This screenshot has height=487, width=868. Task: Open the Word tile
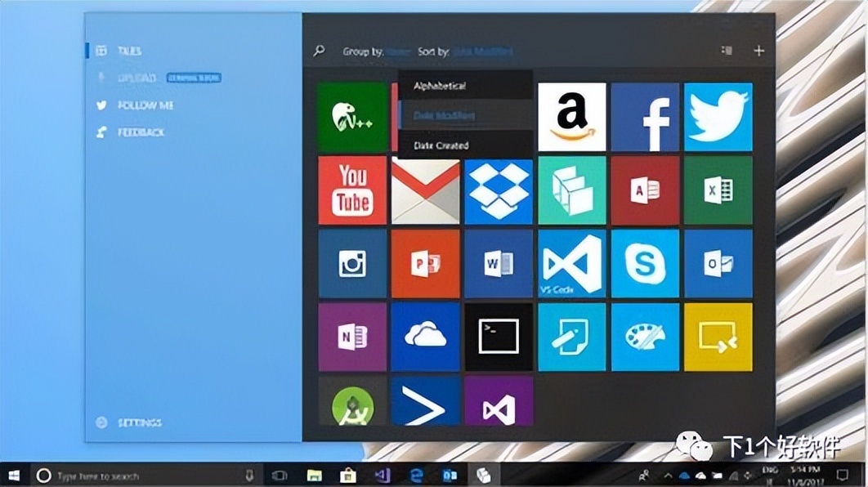(499, 264)
